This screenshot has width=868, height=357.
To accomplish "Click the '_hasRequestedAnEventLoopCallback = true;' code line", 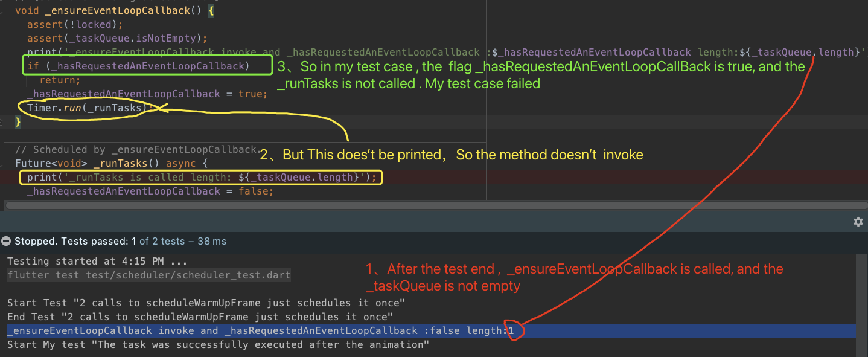I will 147,94.
